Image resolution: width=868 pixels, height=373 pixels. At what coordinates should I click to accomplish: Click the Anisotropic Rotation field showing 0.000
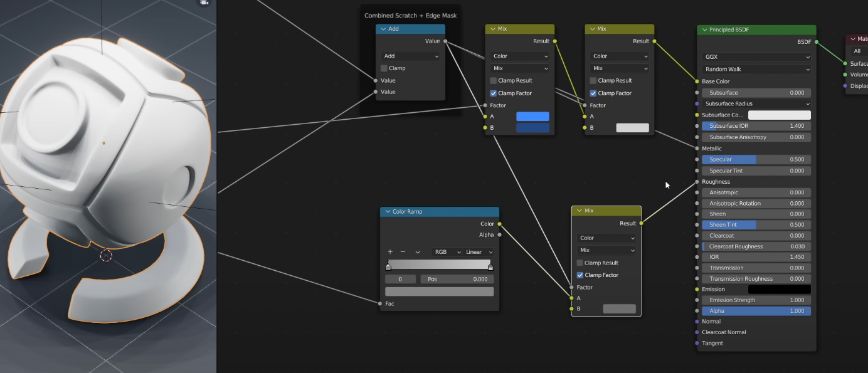click(x=756, y=203)
